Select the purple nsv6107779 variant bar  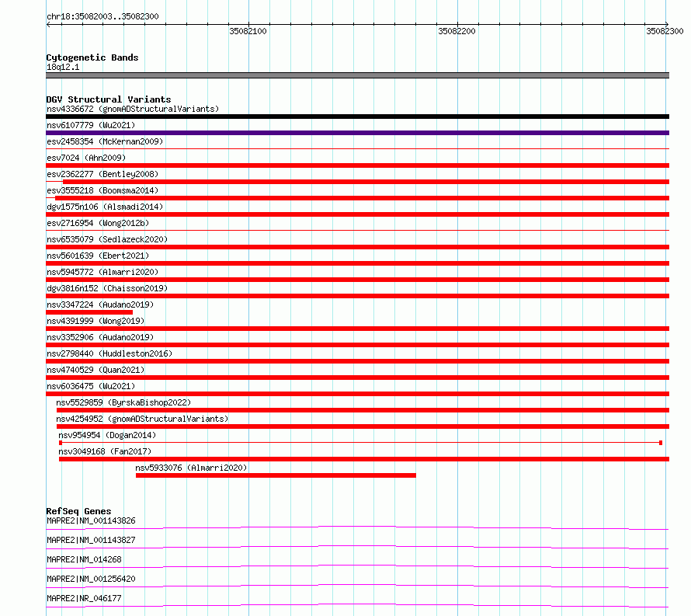coord(357,133)
